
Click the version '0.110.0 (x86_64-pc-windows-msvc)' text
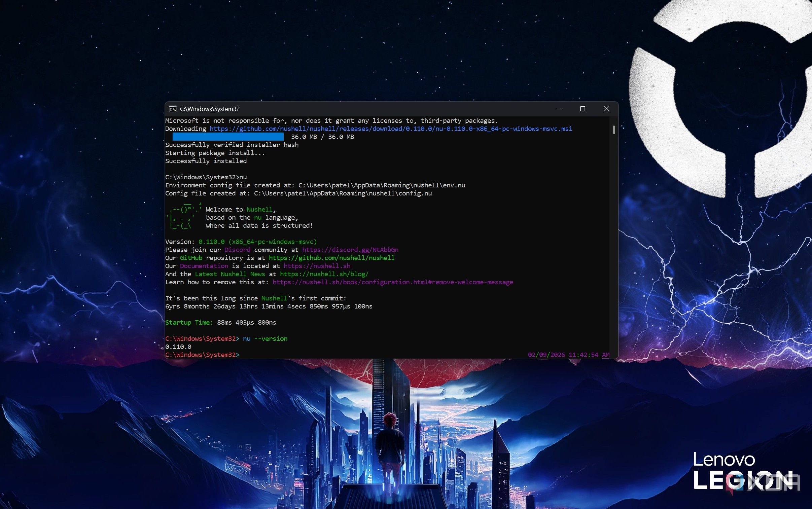click(x=257, y=242)
